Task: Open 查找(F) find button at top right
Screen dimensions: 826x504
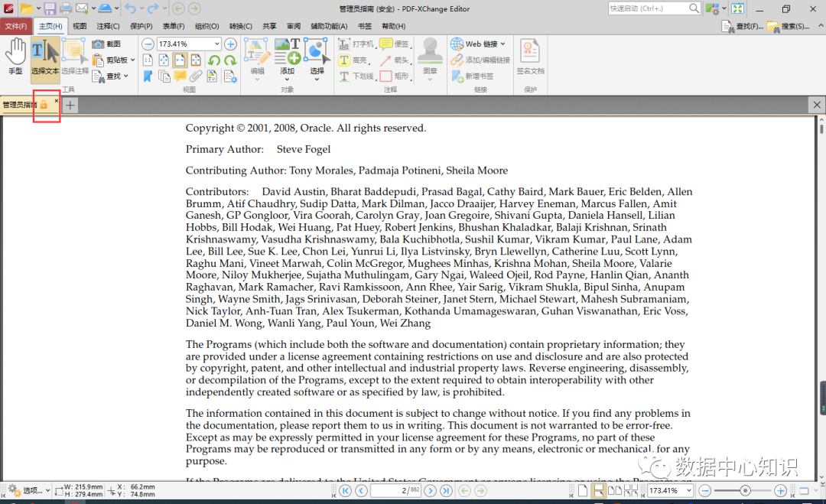Action: click(742, 26)
